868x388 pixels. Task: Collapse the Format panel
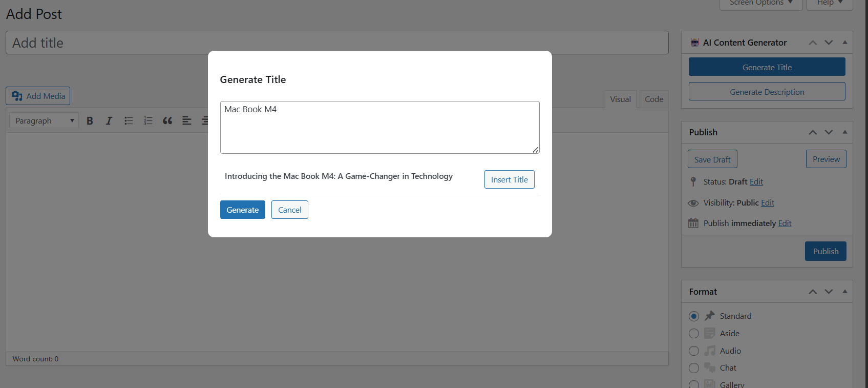pyautogui.click(x=845, y=292)
